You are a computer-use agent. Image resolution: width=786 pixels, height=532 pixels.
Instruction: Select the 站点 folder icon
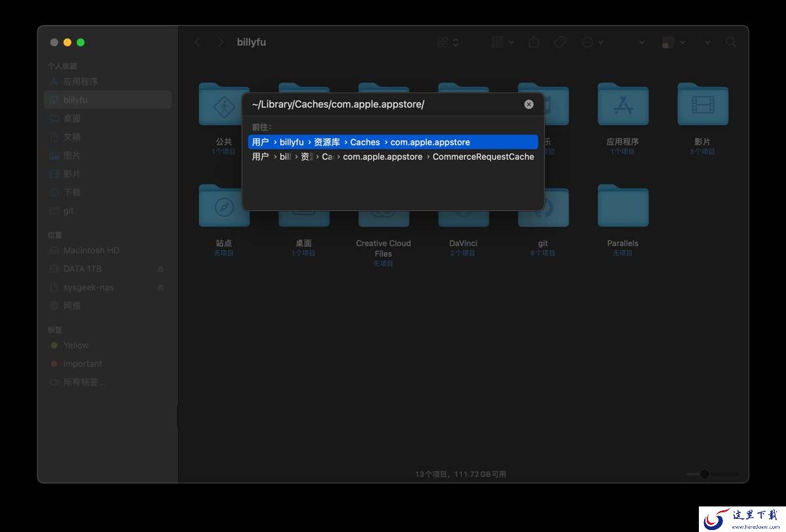coord(224,206)
